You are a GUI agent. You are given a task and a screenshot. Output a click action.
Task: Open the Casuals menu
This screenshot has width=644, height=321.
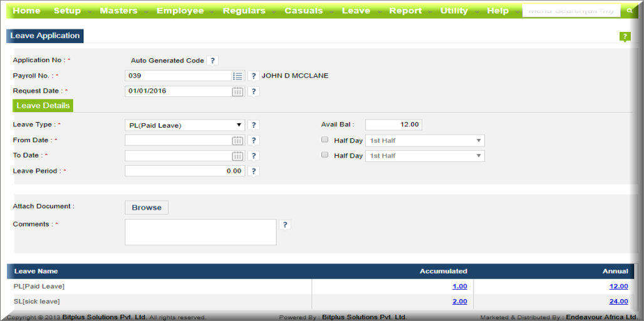pyautogui.click(x=304, y=11)
